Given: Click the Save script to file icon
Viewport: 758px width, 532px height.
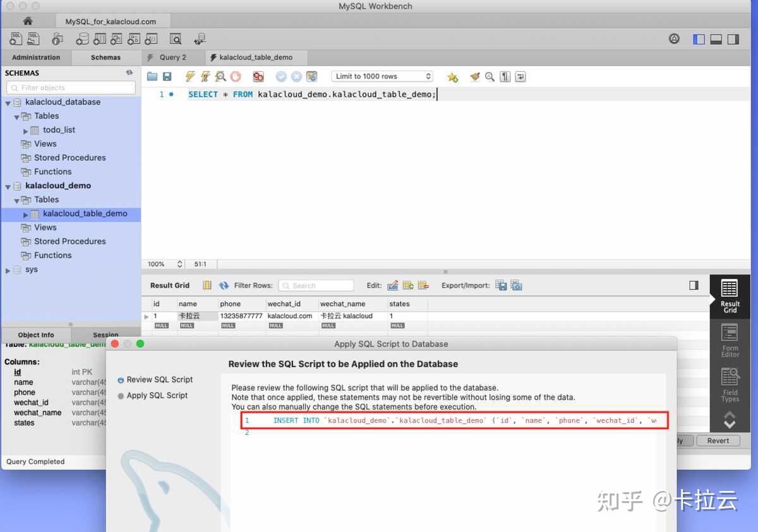Looking at the screenshot, I should point(167,76).
